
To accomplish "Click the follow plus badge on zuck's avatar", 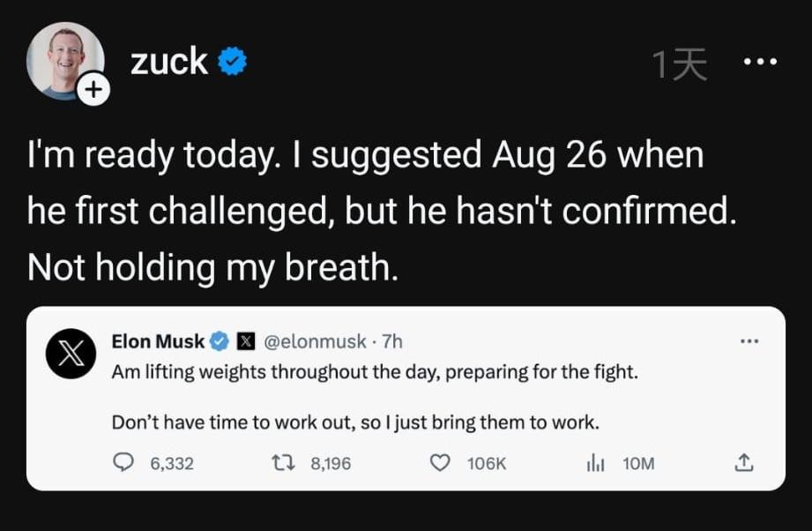I will pos(94,89).
